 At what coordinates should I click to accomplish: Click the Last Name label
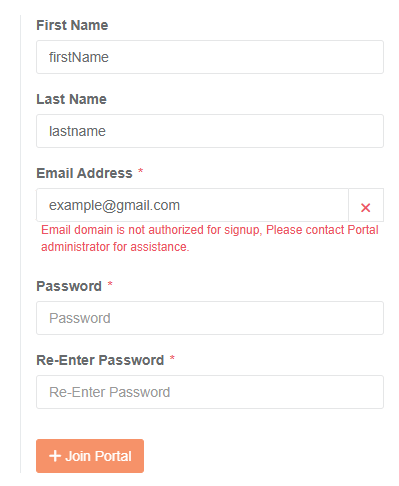71,99
